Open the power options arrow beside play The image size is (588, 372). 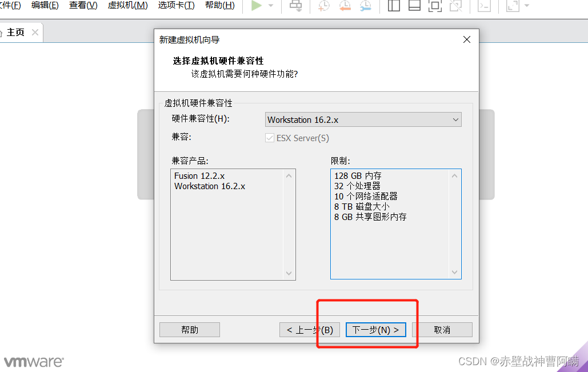[271, 6]
